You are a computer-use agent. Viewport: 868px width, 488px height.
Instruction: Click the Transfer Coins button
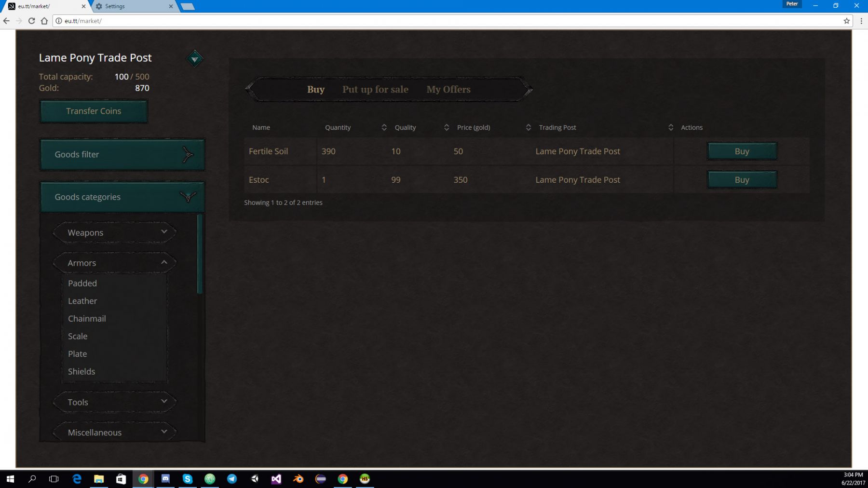pos(94,111)
